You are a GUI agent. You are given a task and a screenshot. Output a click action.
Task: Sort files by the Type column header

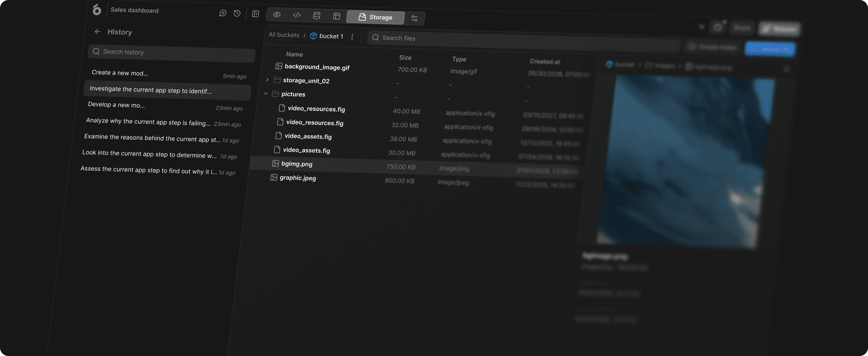(x=459, y=59)
